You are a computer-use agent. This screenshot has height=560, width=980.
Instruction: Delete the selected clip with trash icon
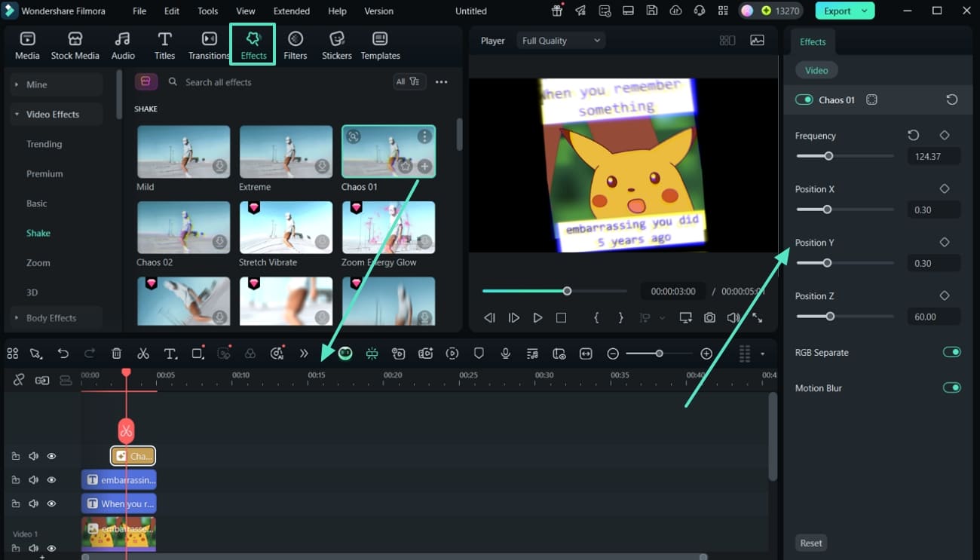116,353
